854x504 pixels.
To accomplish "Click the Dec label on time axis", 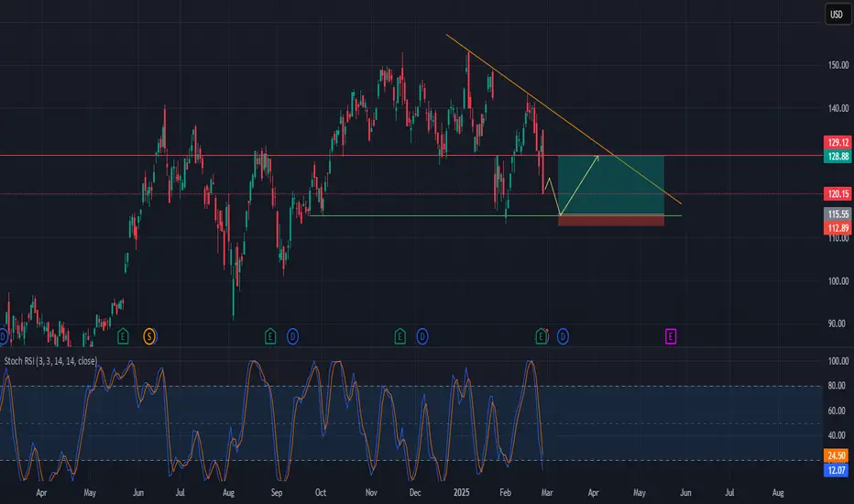I will point(415,493).
